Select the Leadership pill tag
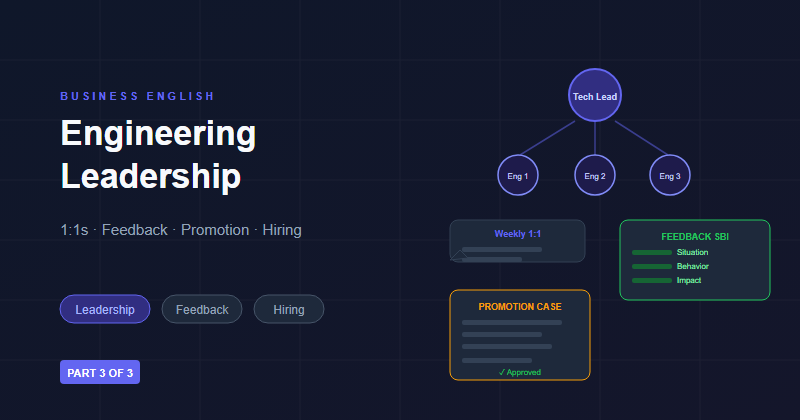Image resolution: width=800 pixels, height=420 pixels. tap(105, 309)
